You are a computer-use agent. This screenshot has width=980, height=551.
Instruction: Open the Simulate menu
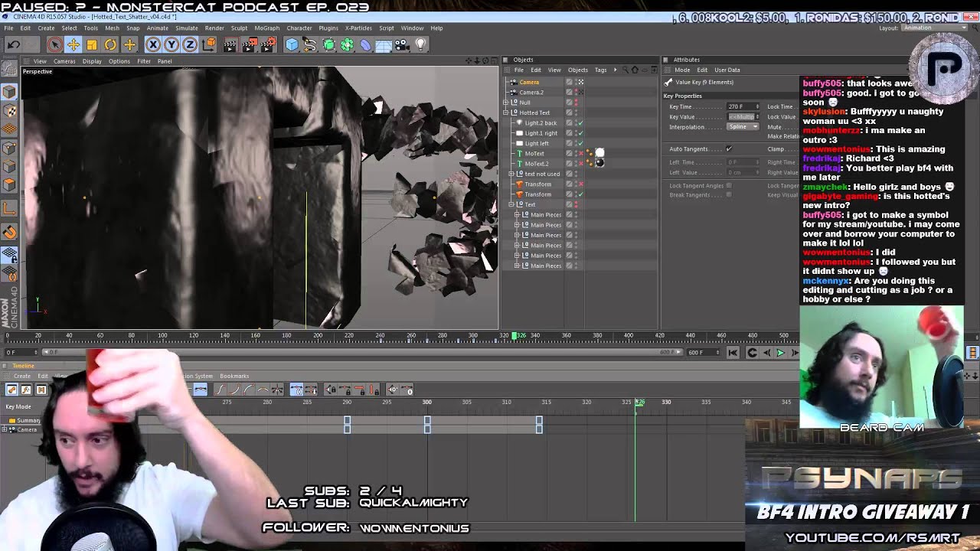coord(187,28)
